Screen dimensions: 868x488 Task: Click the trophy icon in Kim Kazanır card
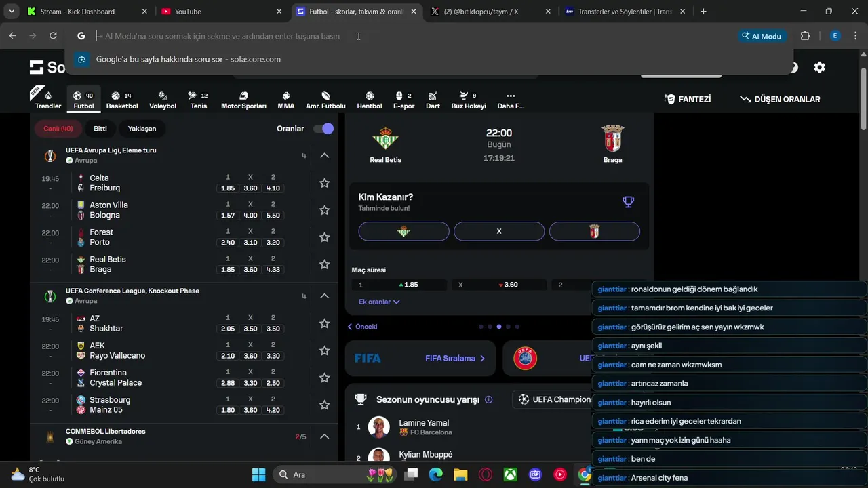[628, 201]
